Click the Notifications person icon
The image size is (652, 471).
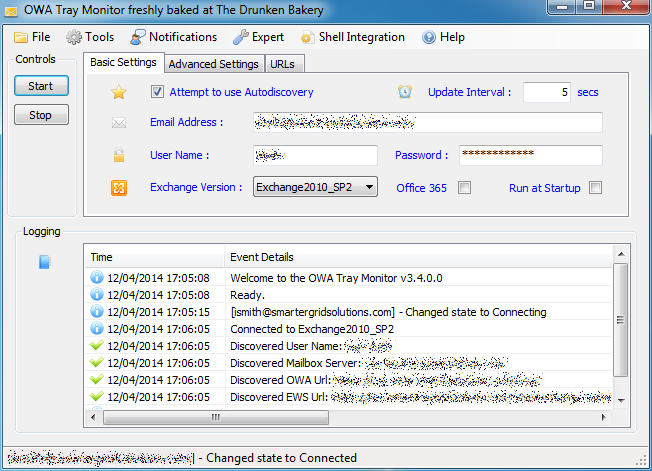(x=138, y=37)
